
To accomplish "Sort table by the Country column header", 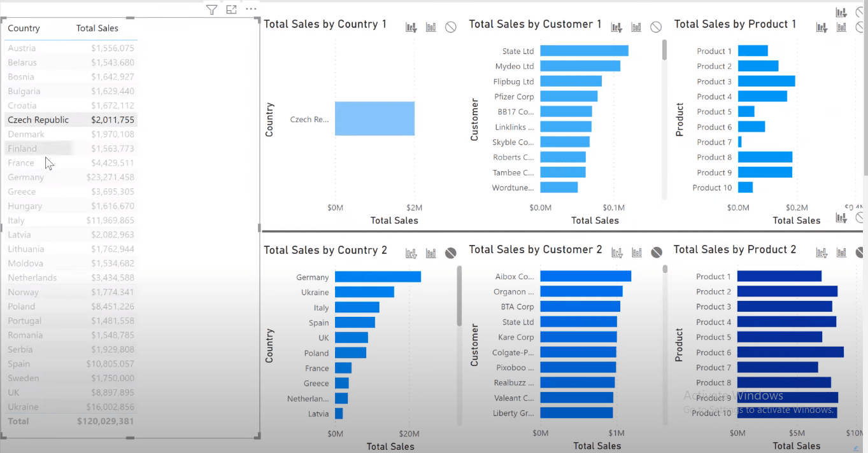I will coord(24,28).
